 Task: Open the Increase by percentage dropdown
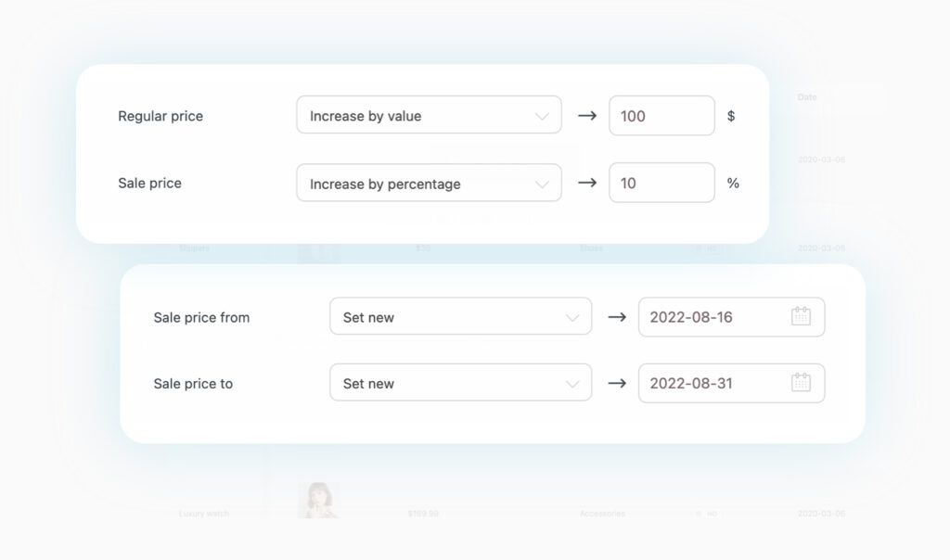click(429, 183)
